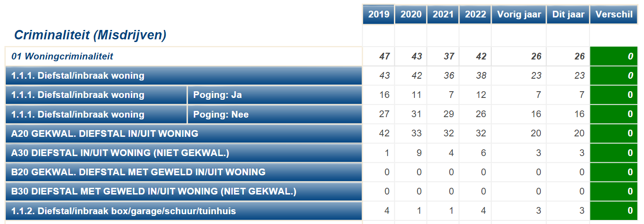Select the Dit jaar column header
The image size is (644, 224).
pyautogui.click(x=569, y=14)
